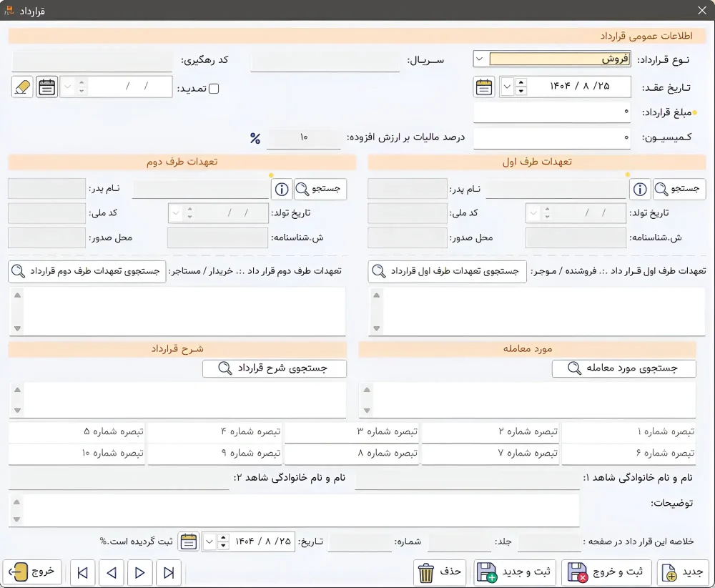Click extension date spinner arrows
This screenshot has height=588, width=715.
[x=82, y=87]
